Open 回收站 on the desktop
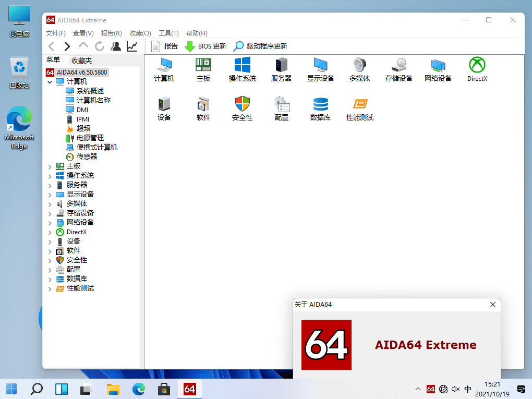 pos(19,72)
